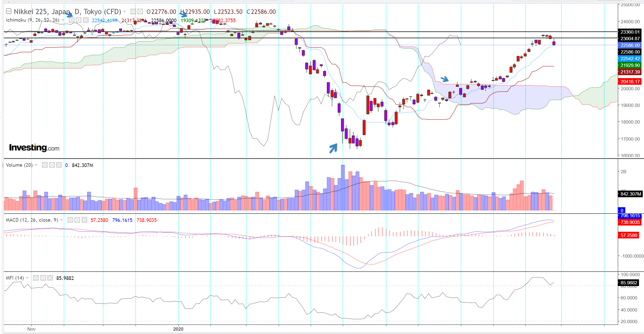Open Nikkei 225 main series settings gear
Viewport: 644px width, 334px height.
coord(140,12)
